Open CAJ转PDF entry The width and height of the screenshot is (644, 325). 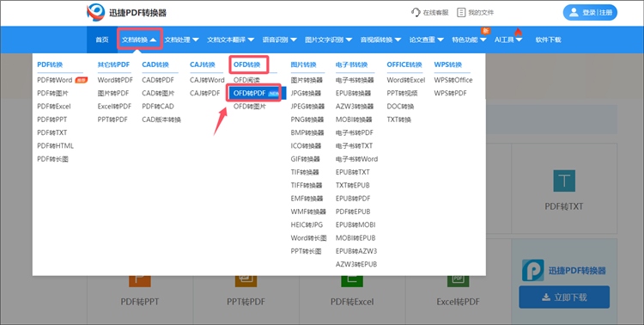click(205, 93)
